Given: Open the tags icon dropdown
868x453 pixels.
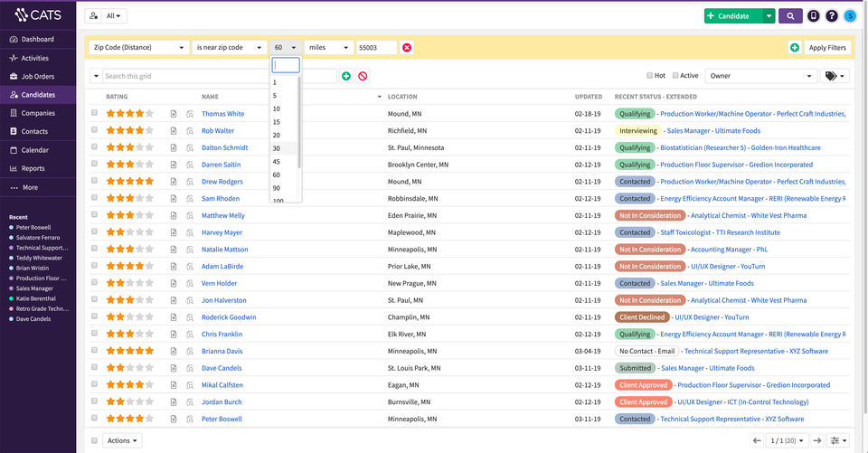Looking at the screenshot, I should (835, 76).
